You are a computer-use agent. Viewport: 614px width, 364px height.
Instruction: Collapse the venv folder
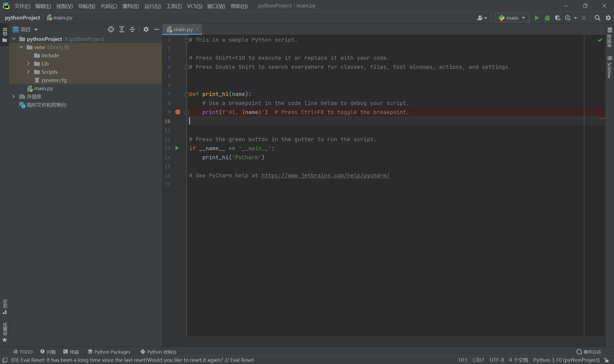[21, 47]
